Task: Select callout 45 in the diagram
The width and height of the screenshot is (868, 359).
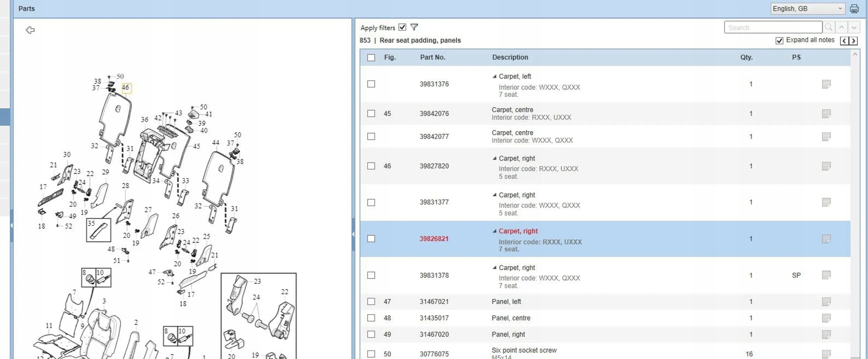Action: point(197,146)
